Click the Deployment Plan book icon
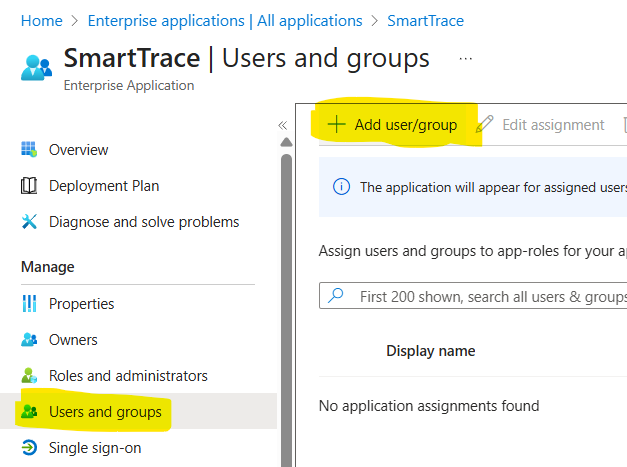 (29, 186)
